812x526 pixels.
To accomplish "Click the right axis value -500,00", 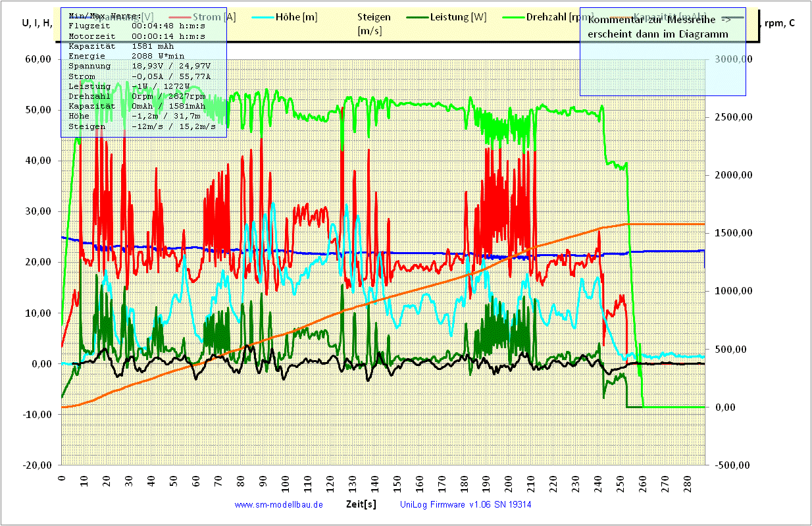I will tap(732, 465).
